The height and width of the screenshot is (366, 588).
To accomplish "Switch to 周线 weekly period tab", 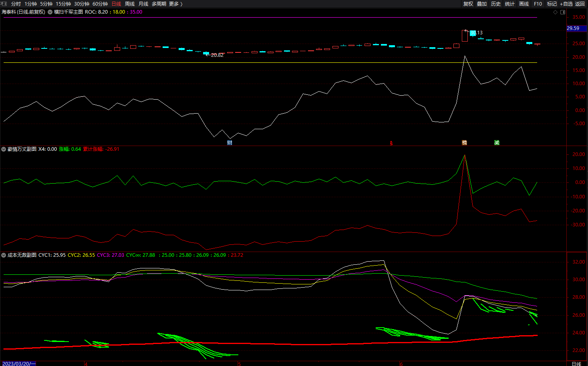I will tap(130, 4).
